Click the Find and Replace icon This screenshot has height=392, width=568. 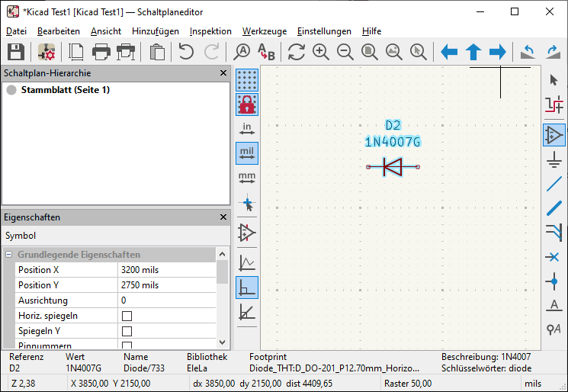tap(265, 52)
